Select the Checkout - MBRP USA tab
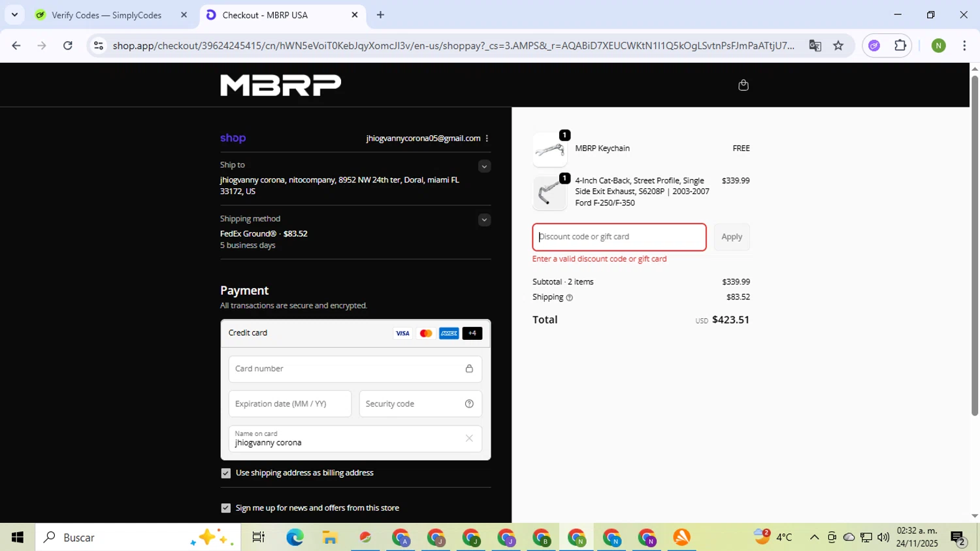 pos(265,15)
